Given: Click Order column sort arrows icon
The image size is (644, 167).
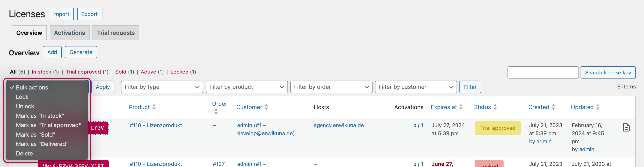Looking at the screenshot, I should 216,112.
